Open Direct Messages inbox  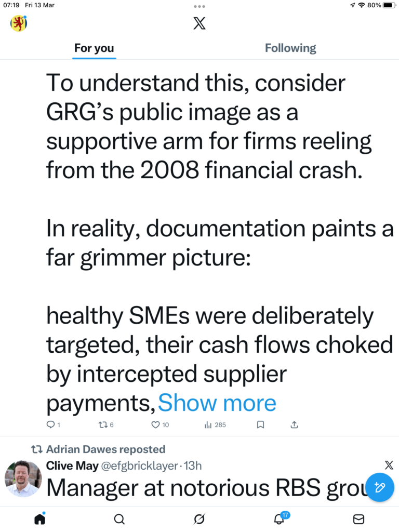358,518
